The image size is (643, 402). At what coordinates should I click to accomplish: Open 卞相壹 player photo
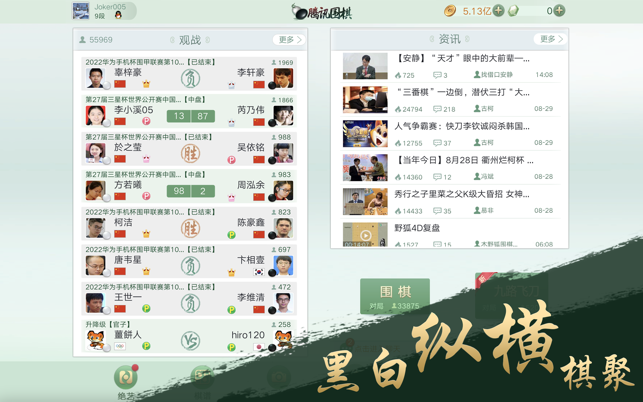pyautogui.click(x=283, y=265)
